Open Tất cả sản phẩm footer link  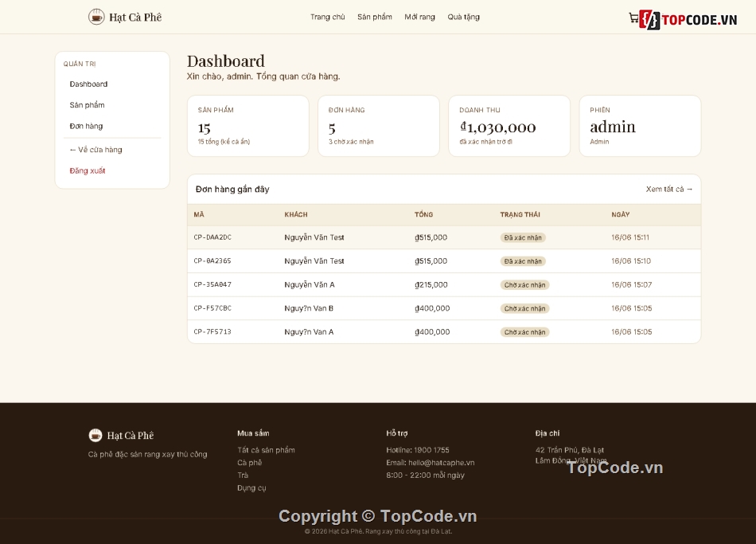(266, 450)
